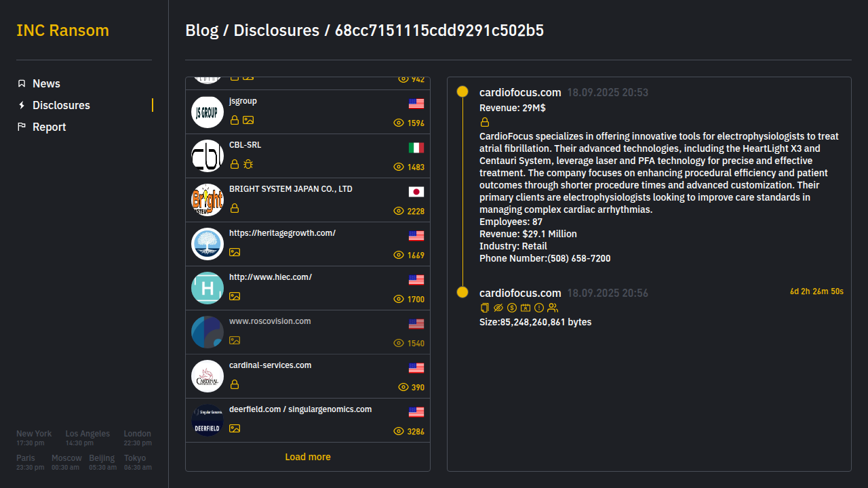The height and width of the screenshot is (488, 868).
Task: Click the documents icon beside the crossed eye
Action: coord(484,308)
